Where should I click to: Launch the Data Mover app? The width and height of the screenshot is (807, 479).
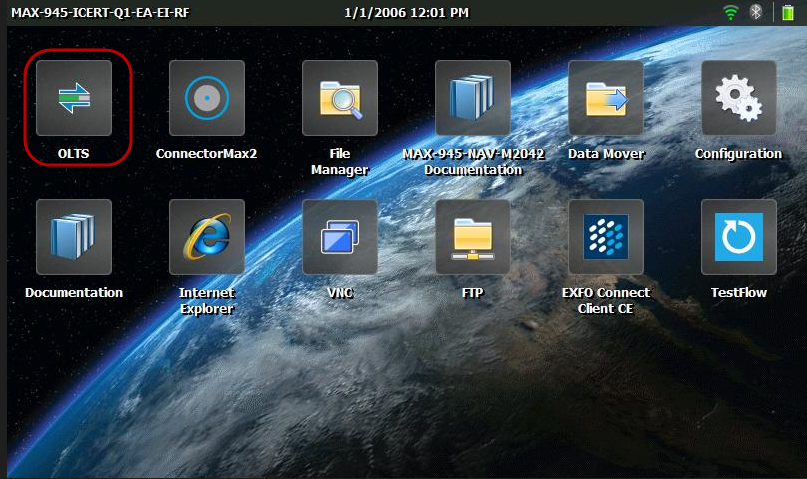606,98
